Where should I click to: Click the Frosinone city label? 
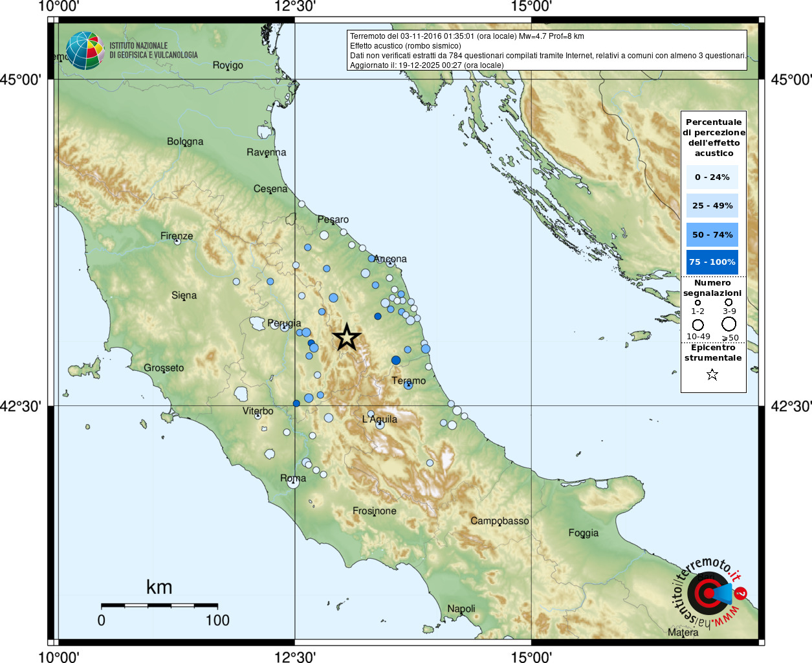click(375, 511)
